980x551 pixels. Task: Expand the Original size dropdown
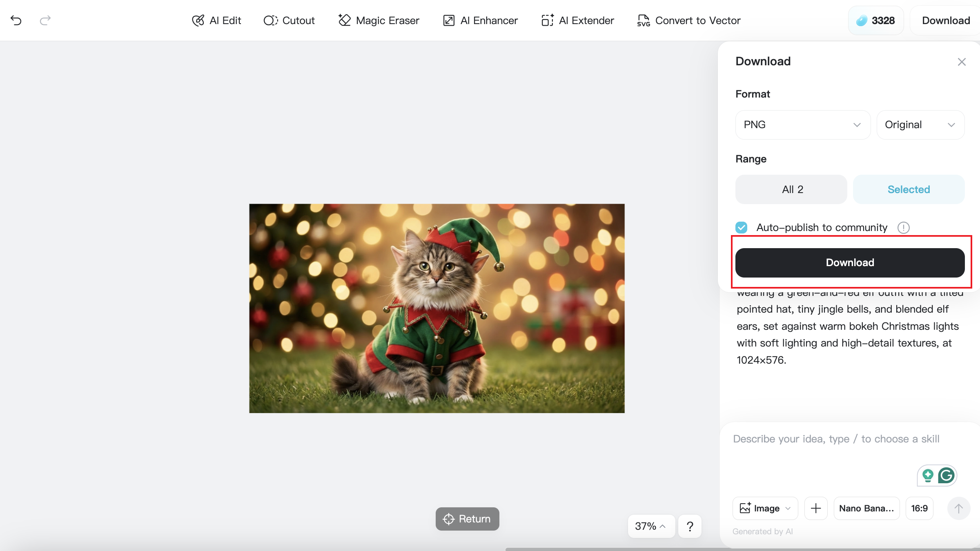(x=920, y=125)
